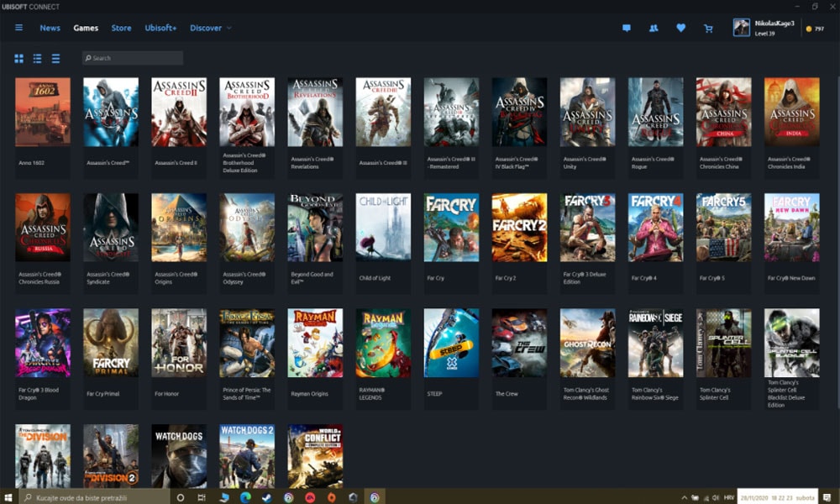This screenshot has width=840, height=504.
Task: Click the "Assassin's Creed Revelations" title text
Action: (x=312, y=163)
